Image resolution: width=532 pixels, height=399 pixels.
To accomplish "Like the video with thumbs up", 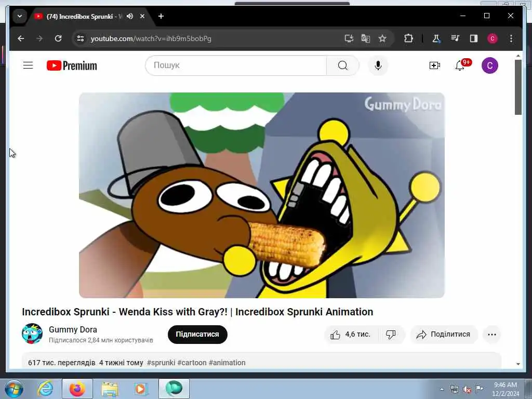I will tap(351, 335).
